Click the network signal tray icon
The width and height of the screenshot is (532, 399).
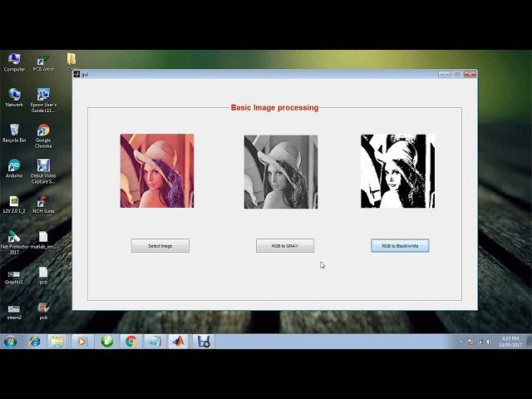(x=480, y=342)
